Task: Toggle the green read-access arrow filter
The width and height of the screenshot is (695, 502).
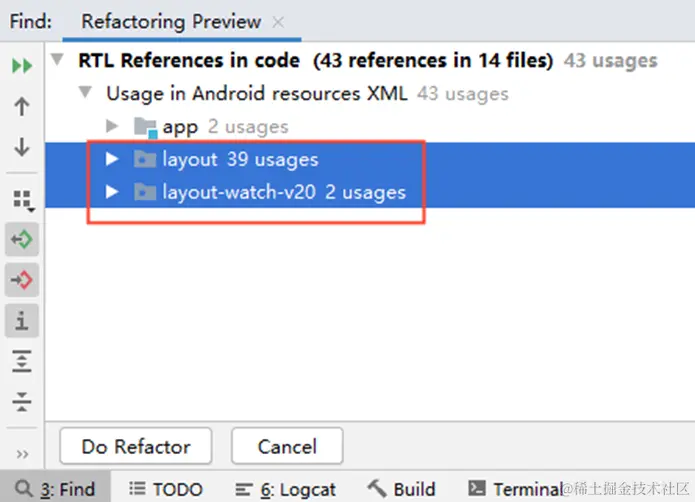Action: tap(23, 240)
